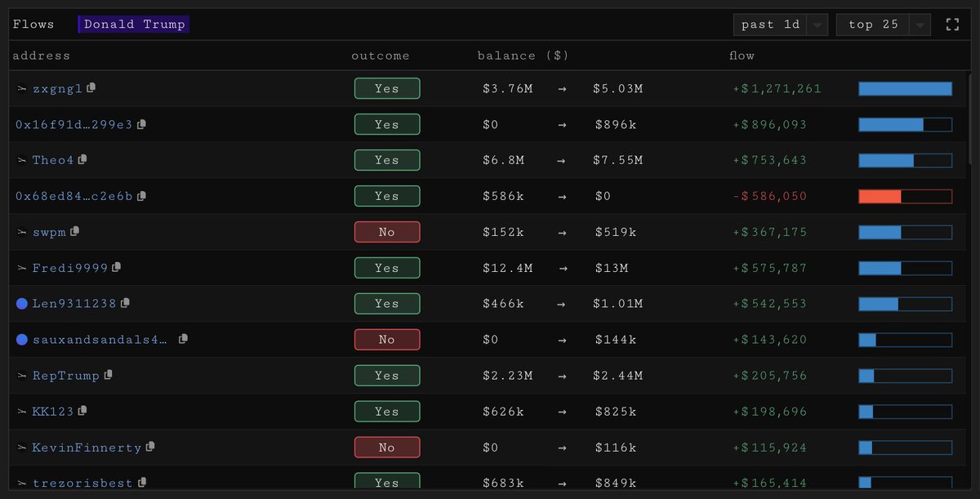Click the Yes outcome badge for Fredi9999
The width and height of the screenshot is (980, 499).
387,268
